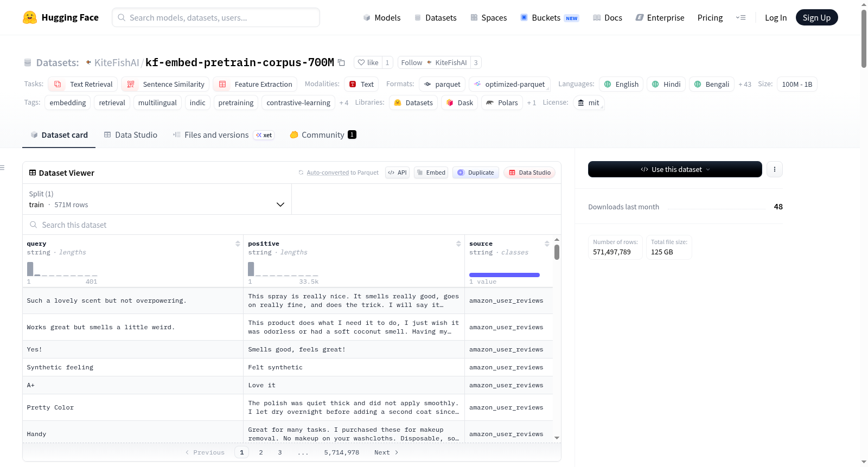Go to page 2 of rows
Screen dimensions: 868x467
261,452
